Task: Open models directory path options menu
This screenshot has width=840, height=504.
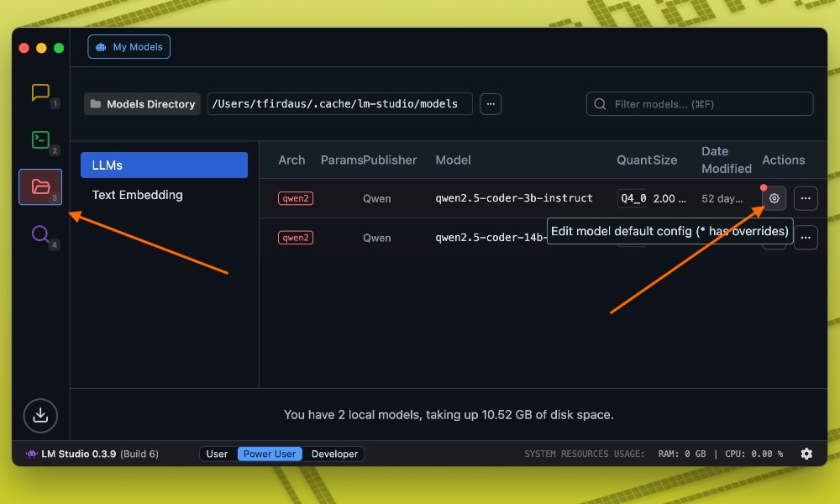Action: click(x=491, y=104)
